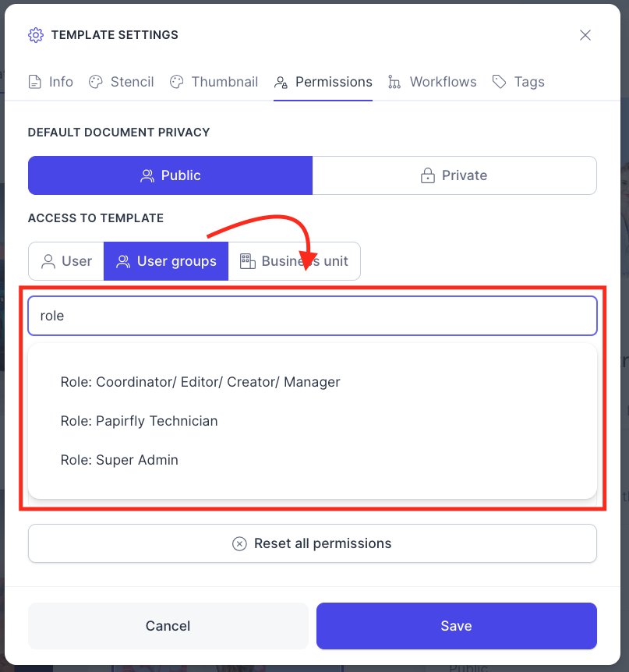Click Reset all permissions button
The height and width of the screenshot is (672, 629).
click(x=313, y=543)
